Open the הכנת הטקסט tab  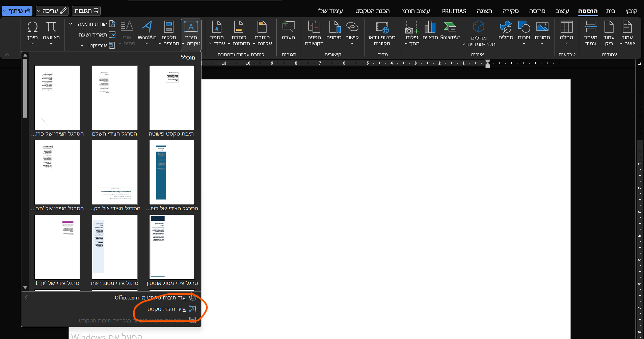pos(372,11)
